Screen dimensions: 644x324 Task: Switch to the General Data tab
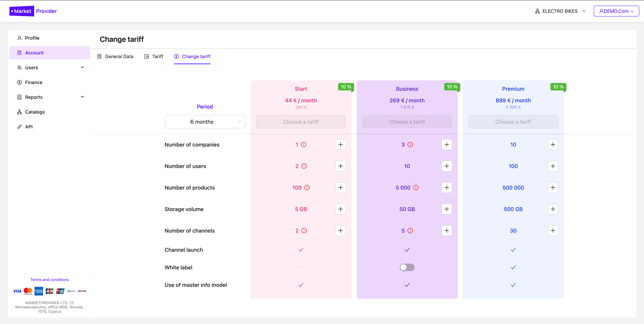115,56
